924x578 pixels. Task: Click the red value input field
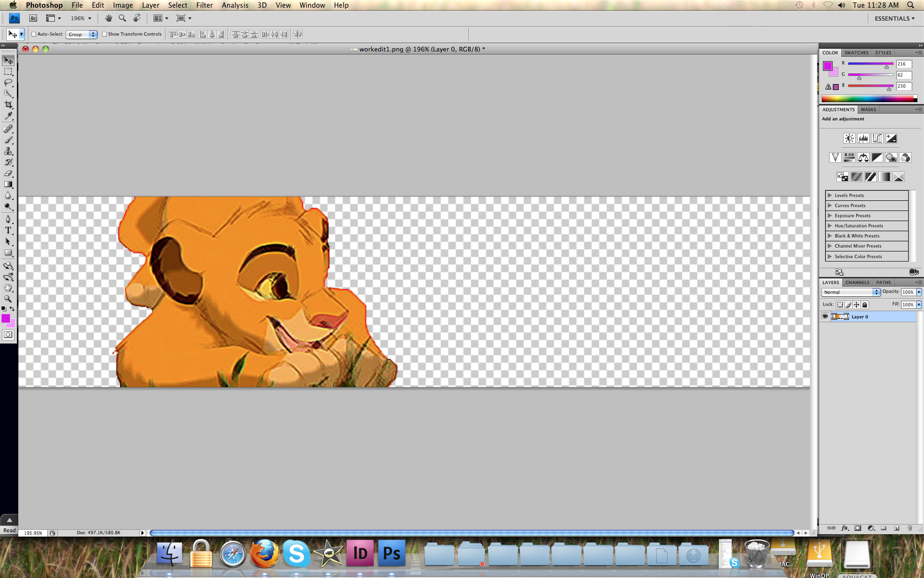point(904,64)
